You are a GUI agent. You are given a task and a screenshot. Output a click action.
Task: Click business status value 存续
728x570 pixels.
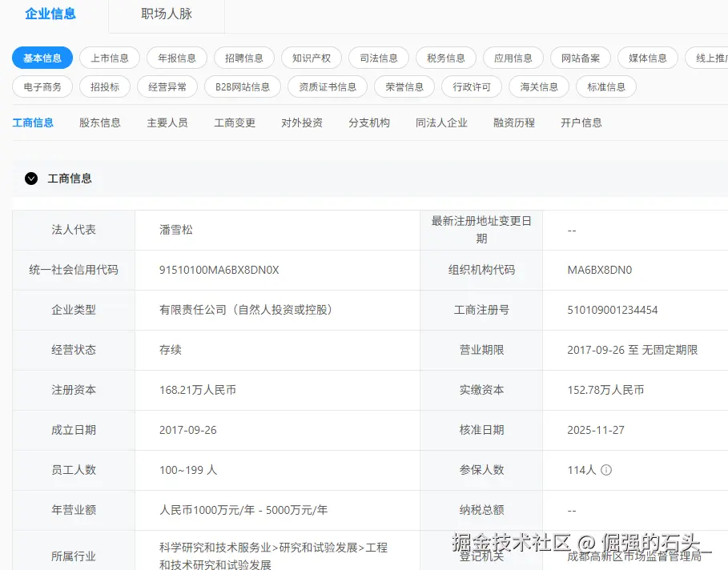171,350
